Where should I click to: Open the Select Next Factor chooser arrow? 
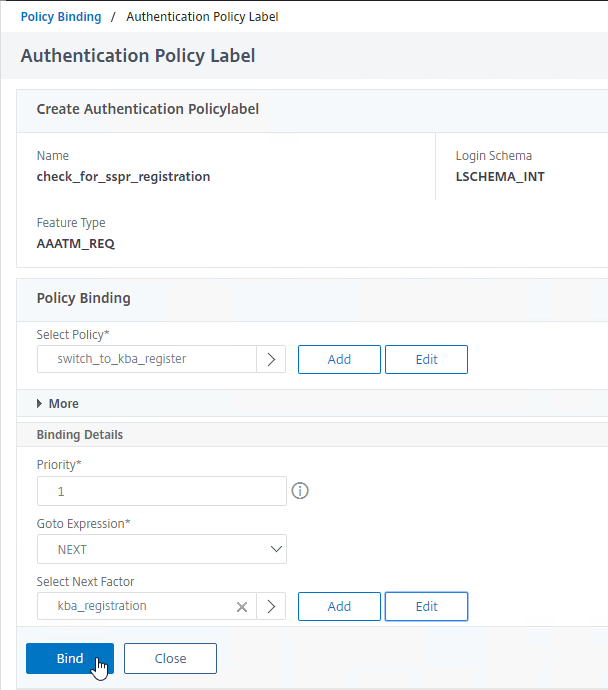click(271, 606)
